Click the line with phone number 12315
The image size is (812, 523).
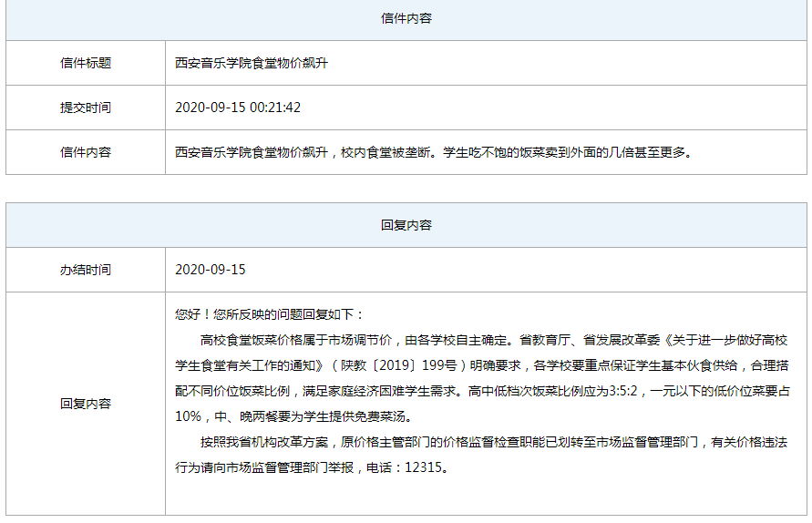point(312,467)
